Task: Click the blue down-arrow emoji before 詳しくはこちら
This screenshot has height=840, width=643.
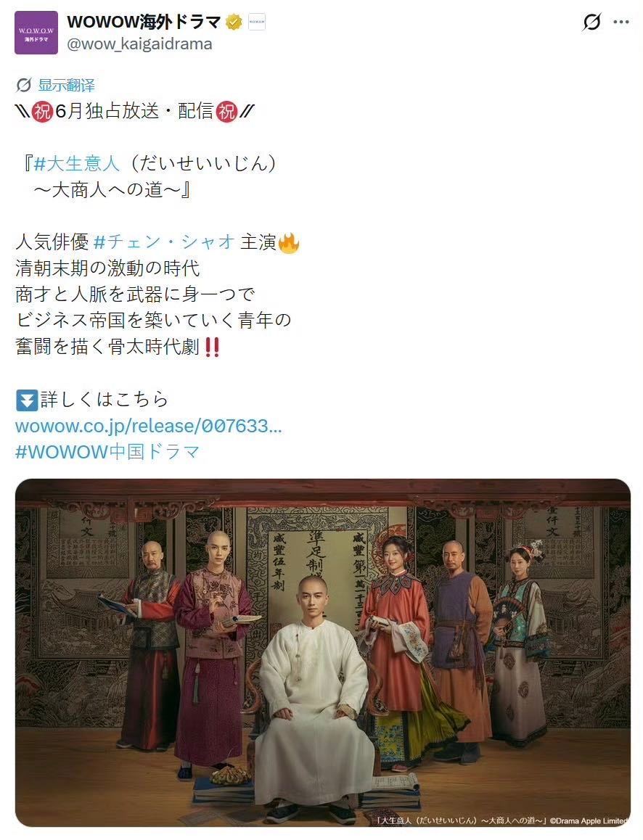Action: point(27,400)
